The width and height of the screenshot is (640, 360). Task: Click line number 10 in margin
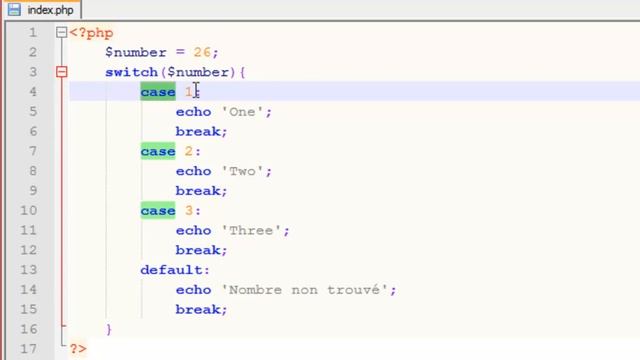[x=29, y=211]
